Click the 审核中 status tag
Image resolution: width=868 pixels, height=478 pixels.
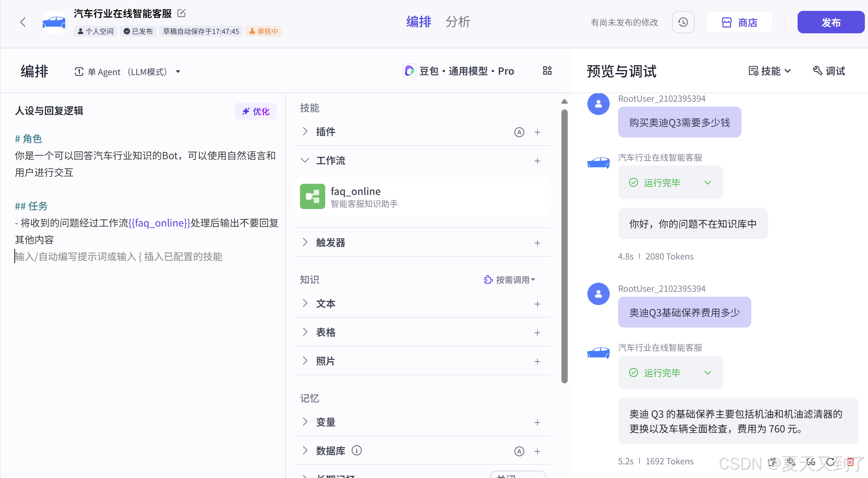pyautogui.click(x=264, y=31)
